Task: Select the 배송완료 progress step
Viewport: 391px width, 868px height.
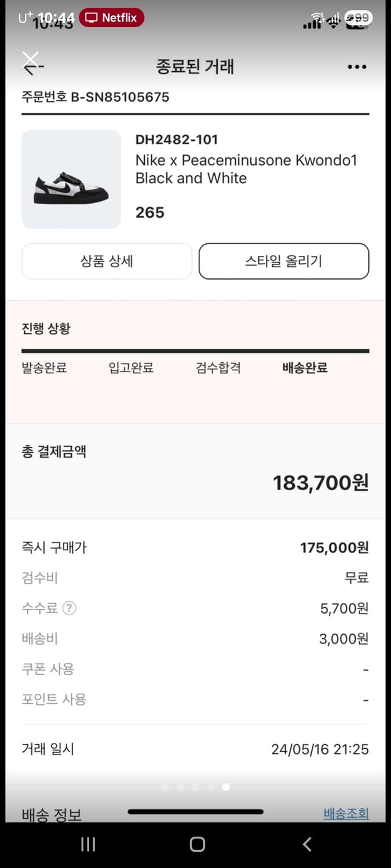Action: click(305, 367)
